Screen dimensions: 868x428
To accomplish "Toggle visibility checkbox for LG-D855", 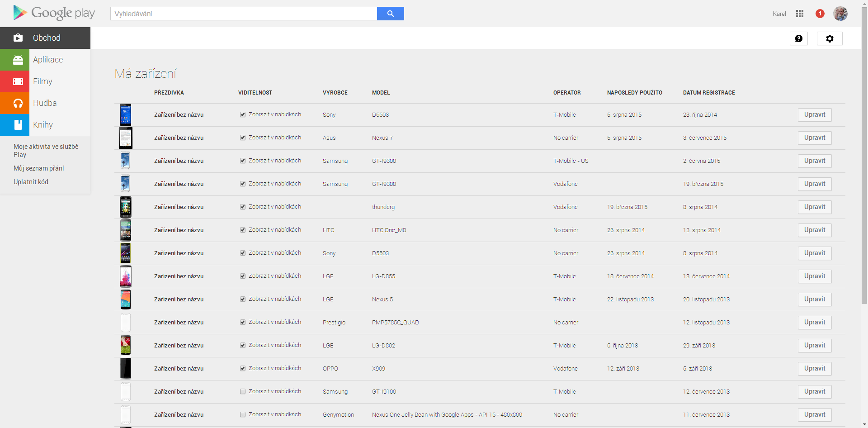I will [243, 276].
